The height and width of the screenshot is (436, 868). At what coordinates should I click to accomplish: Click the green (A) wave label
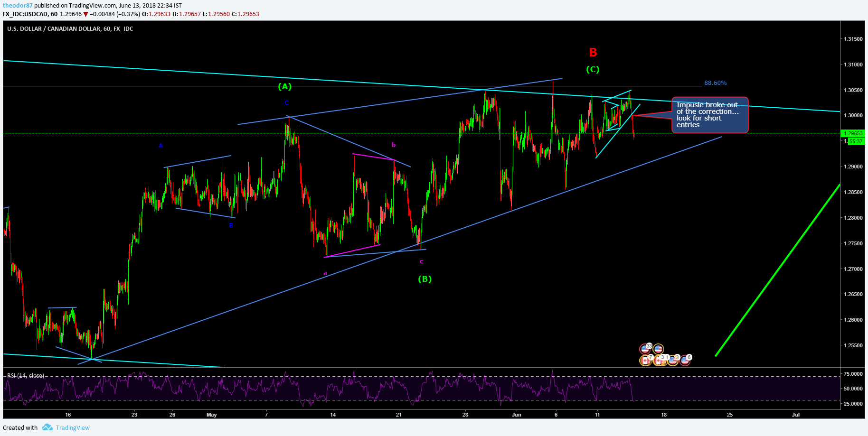coord(285,86)
